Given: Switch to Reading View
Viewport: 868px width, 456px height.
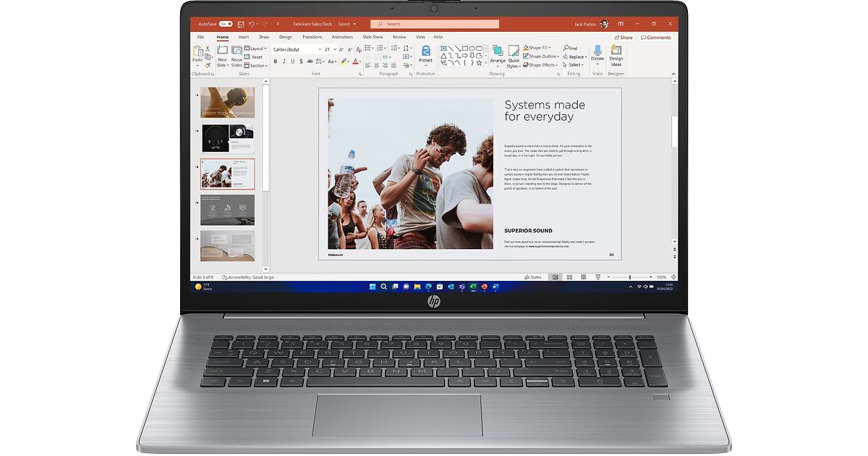Looking at the screenshot, I should 583,277.
